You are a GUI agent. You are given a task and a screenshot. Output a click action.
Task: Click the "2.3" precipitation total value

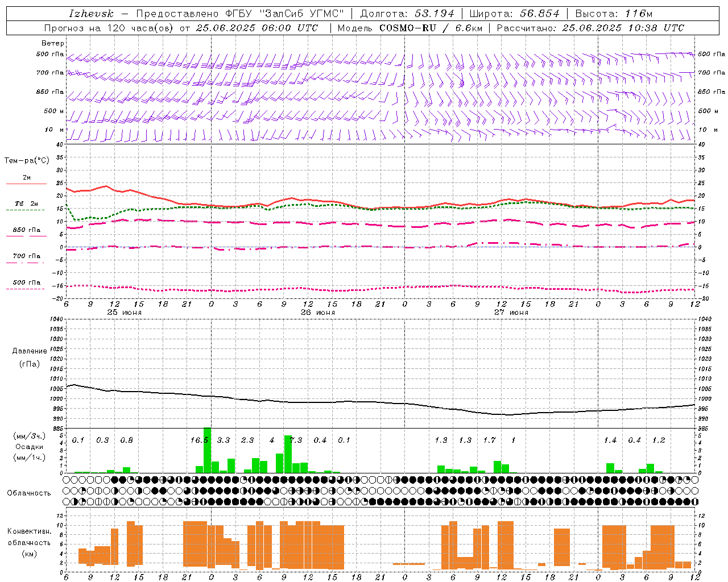click(247, 440)
